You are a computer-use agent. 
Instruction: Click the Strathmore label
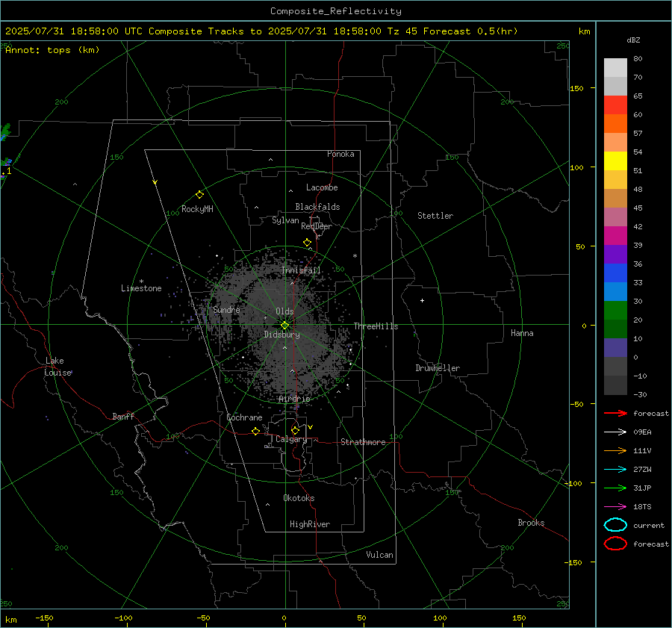pos(363,442)
